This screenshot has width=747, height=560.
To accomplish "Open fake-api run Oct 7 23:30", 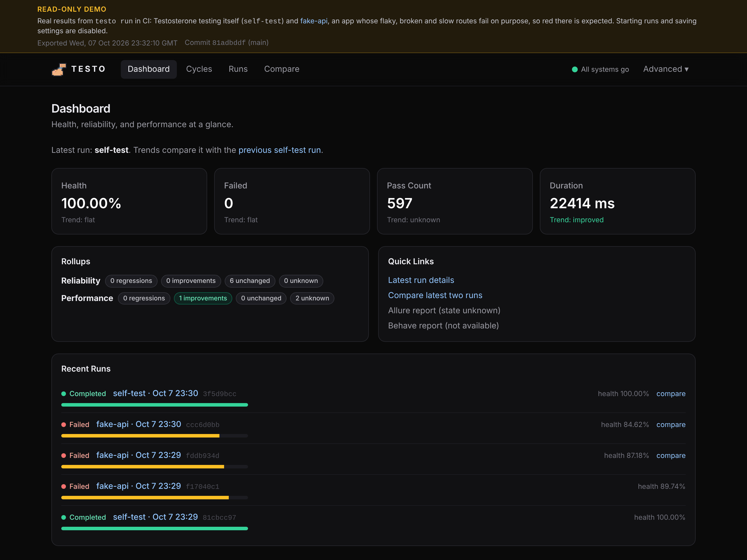I will tap(139, 424).
